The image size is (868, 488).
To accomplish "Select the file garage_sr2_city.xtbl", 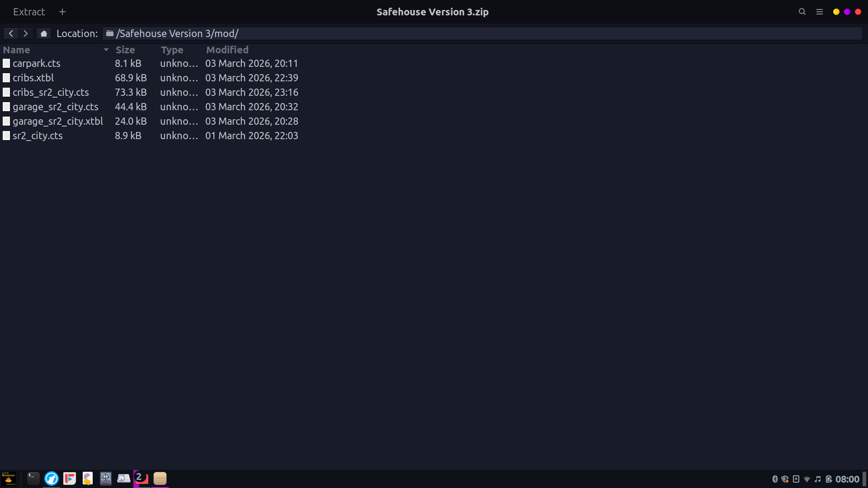I will click(x=58, y=121).
